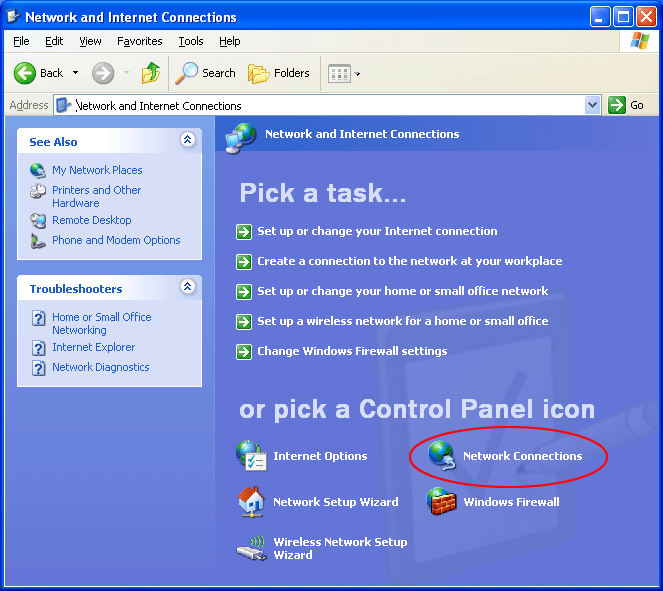Click the Network Setup Wizard house icon

point(251,502)
